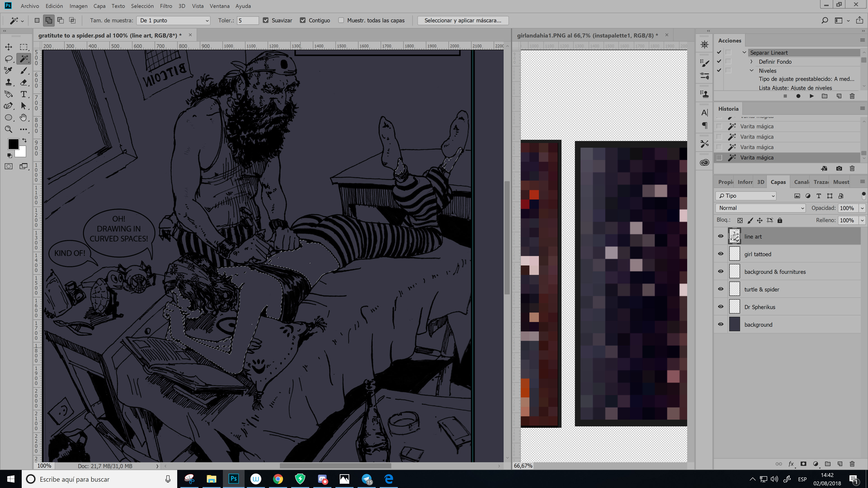868x488 pixels.
Task: Open the Normal blend mode dropdown
Action: 760,208
